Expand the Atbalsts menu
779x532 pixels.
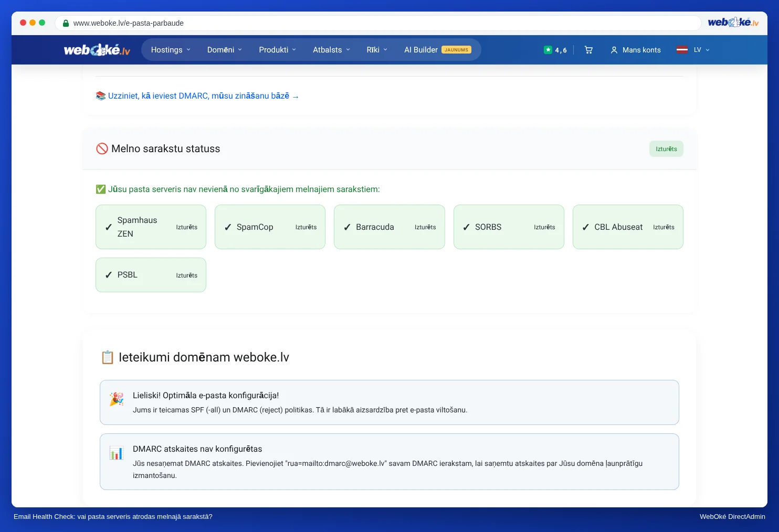(x=331, y=50)
